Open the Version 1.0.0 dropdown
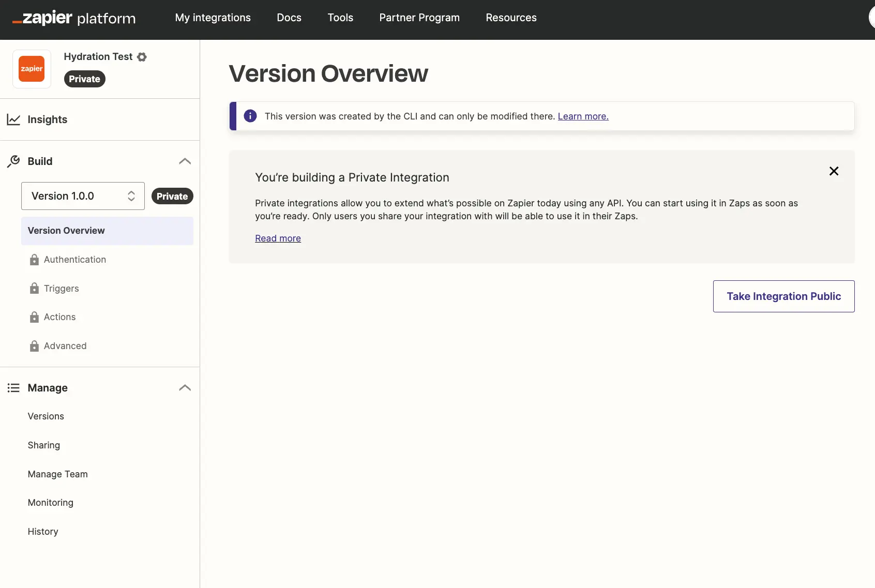Screen dimensions: 875x588 click(83, 196)
